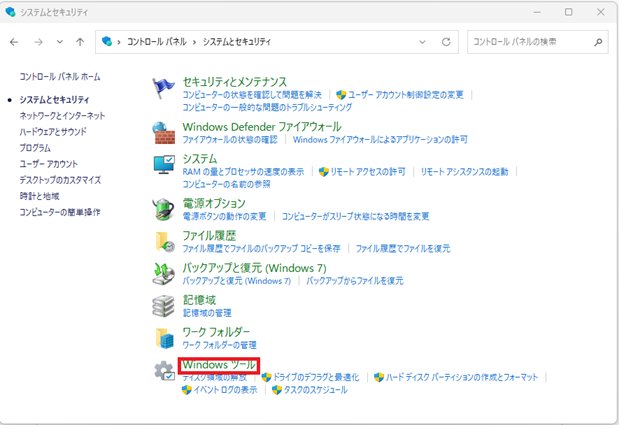Click the search magnifier icon
The image size is (619, 425).
(x=598, y=42)
